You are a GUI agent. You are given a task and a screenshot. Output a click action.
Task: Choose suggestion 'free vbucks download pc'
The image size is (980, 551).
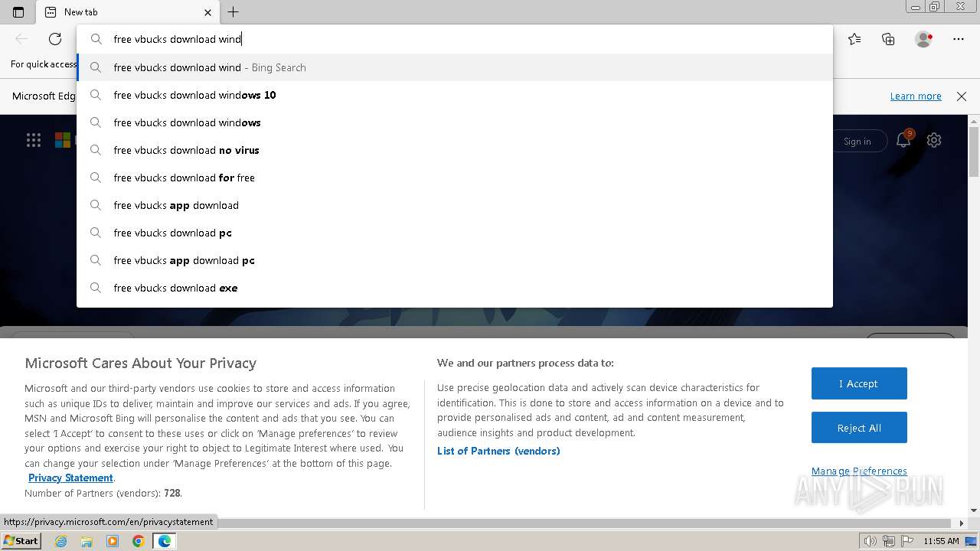click(455, 233)
